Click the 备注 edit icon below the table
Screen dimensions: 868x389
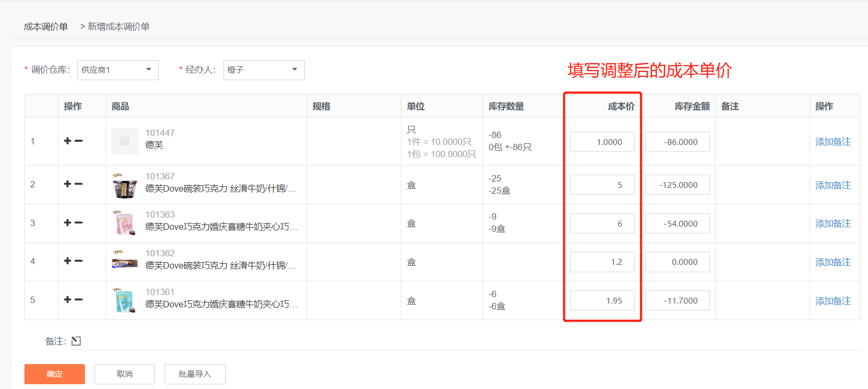point(76,341)
